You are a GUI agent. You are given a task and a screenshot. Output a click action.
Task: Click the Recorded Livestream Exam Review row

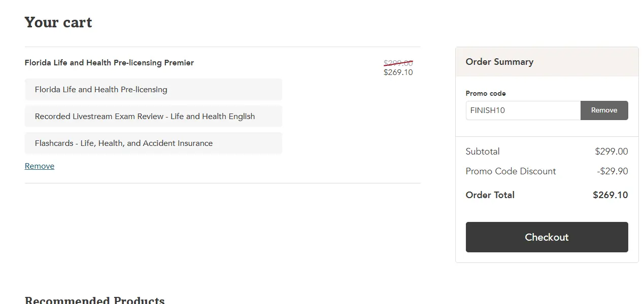[153, 117]
